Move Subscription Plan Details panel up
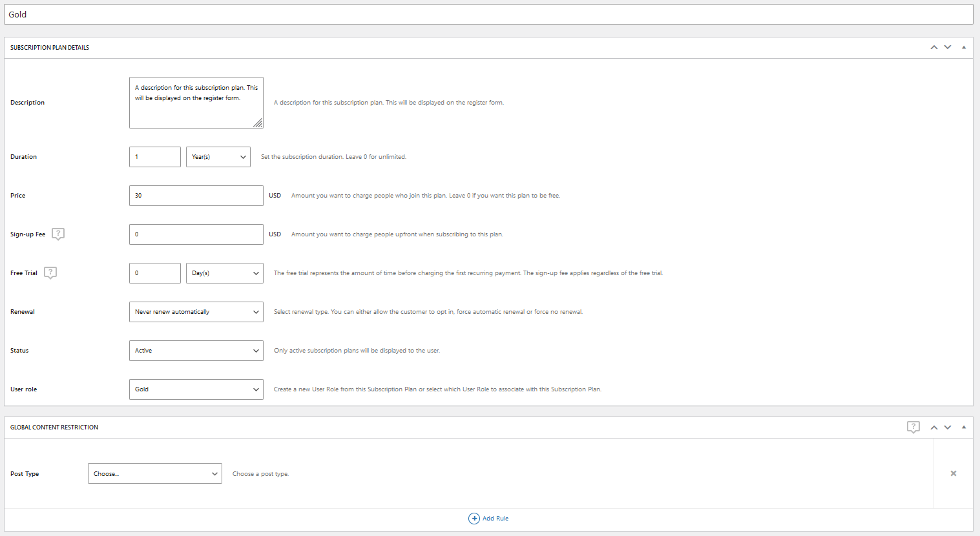Screen dimensions: 980x536 [x=933, y=47]
